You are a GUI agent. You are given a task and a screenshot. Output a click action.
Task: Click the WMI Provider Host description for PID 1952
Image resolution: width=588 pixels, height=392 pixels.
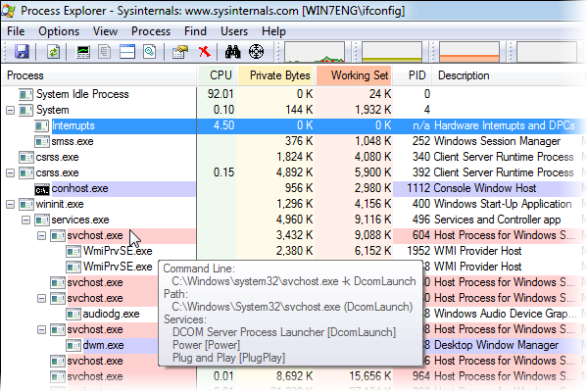(478, 251)
